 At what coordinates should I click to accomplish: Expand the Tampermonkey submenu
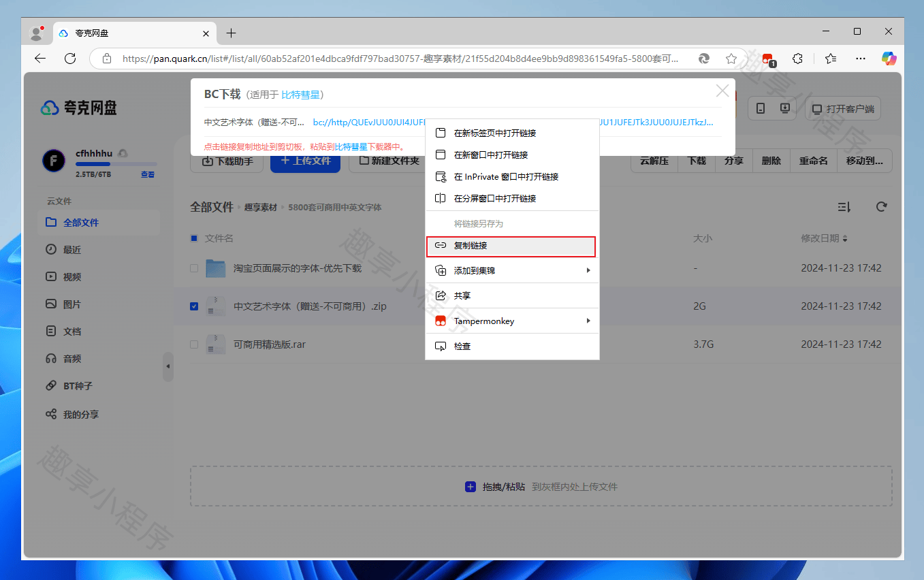(512, 321)
